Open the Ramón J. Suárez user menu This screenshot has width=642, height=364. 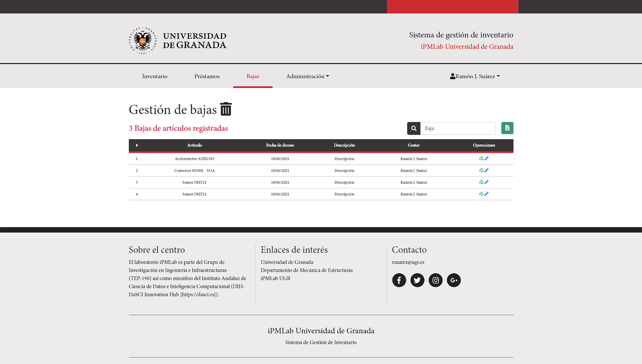[475, 76]
